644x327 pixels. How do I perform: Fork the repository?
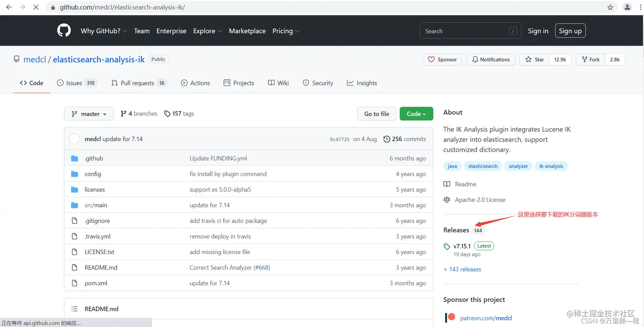[590, 60]
